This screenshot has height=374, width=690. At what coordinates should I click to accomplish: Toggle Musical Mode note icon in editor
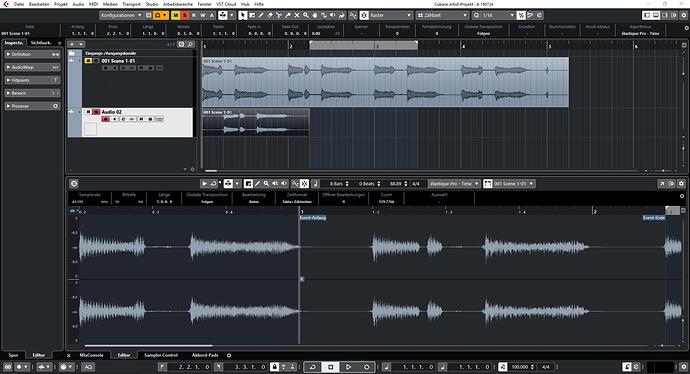[316, 183]
